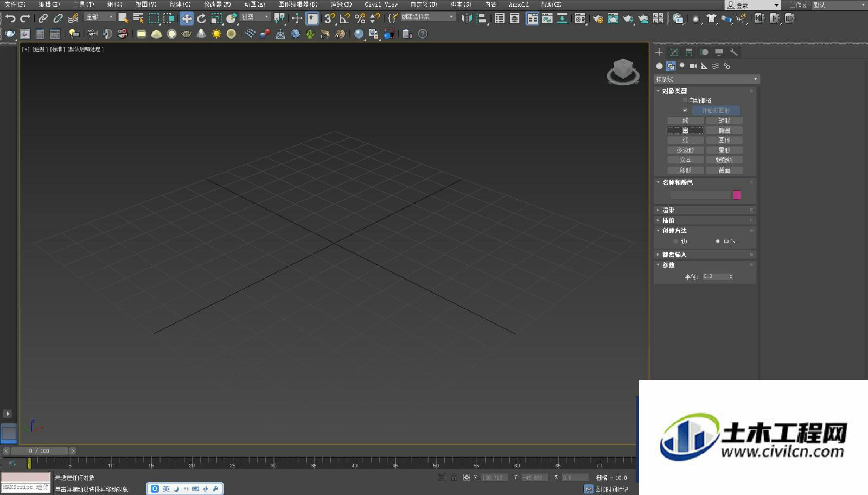Image resolution: width=868 pixels, height=495 pixels.
Task: Open the Modify panel tab icon
Action: tap(674, 52)
